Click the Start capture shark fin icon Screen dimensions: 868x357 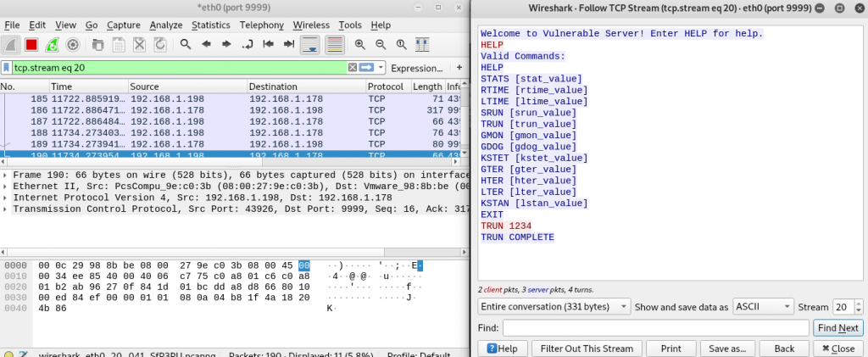[x=10, y=45]
